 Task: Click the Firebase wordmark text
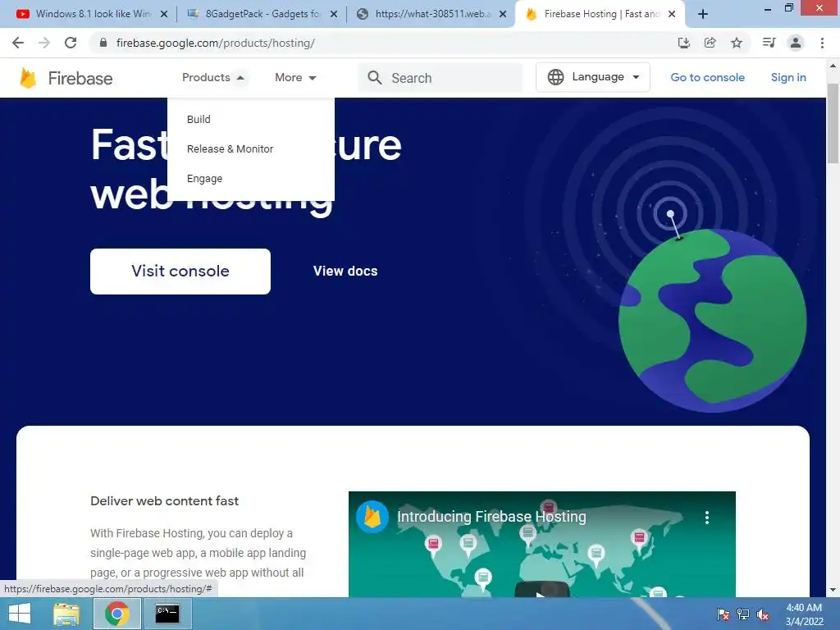coord(80,79)
